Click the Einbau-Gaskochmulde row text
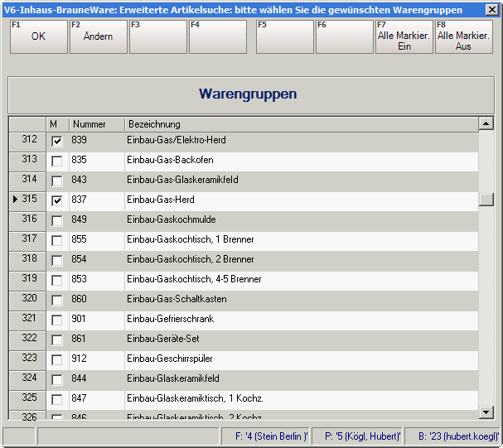 click(x=166, y=219)
